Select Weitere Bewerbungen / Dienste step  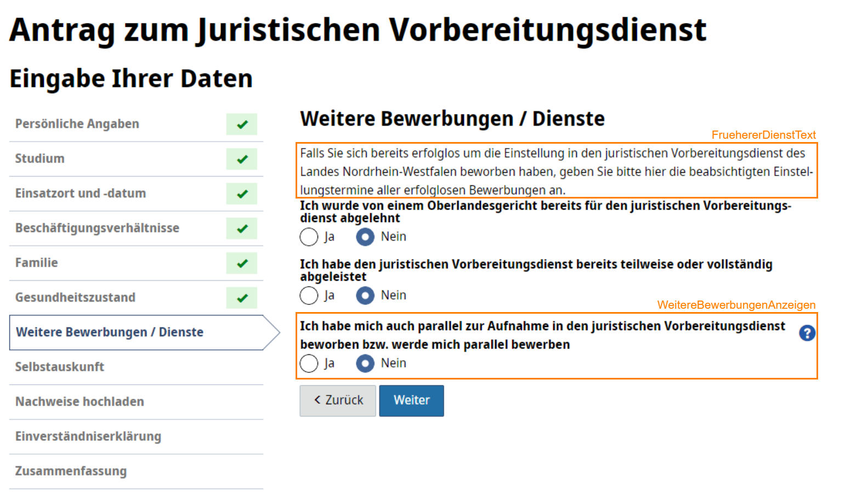click(x=144, y=332)
